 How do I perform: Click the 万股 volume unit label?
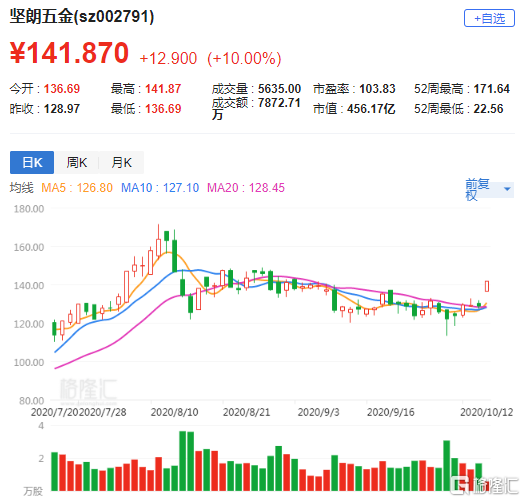coord(33,491)
